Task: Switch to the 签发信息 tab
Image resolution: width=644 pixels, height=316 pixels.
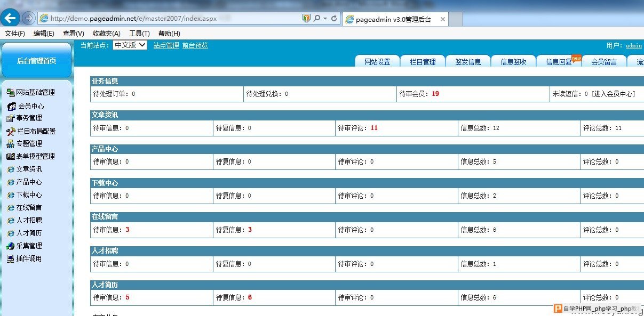Action: click(468, 61)
